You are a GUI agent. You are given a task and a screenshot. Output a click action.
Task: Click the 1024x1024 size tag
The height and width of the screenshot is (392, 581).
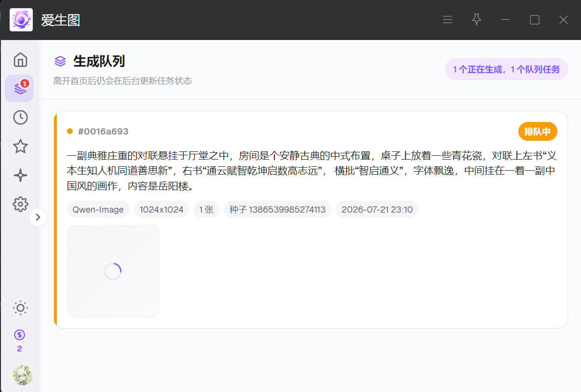tap(162, 210)
